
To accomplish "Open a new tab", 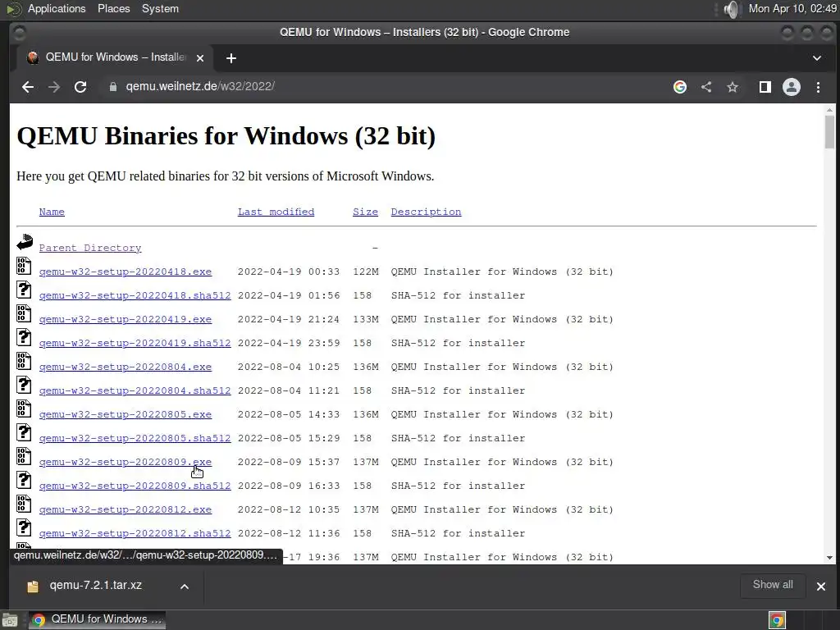I will click(231, 58).
